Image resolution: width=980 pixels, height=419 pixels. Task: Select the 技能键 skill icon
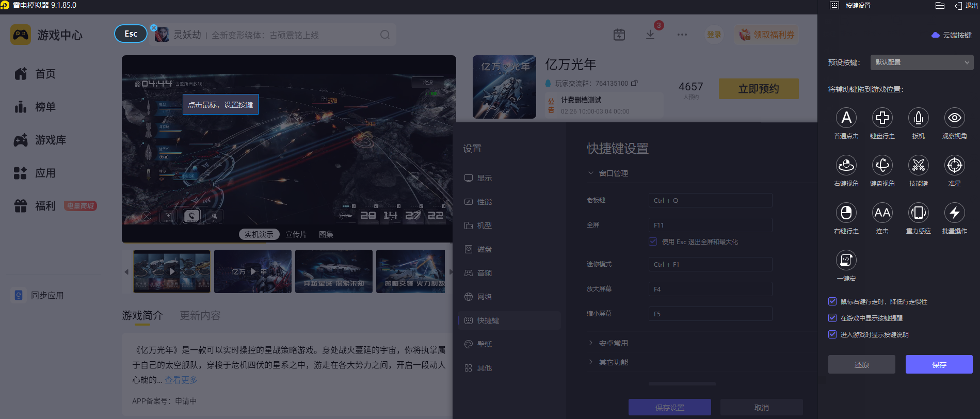[x=918, y=166]
